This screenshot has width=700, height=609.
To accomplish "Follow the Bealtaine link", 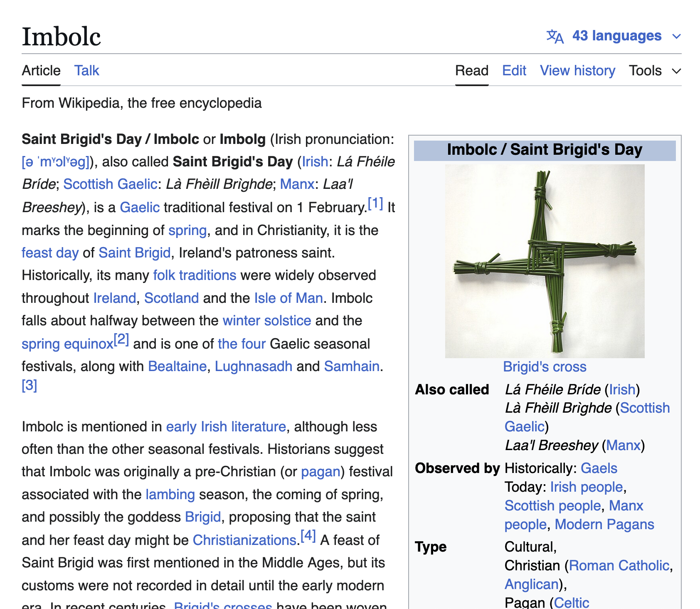I will (x=177, y=366).
